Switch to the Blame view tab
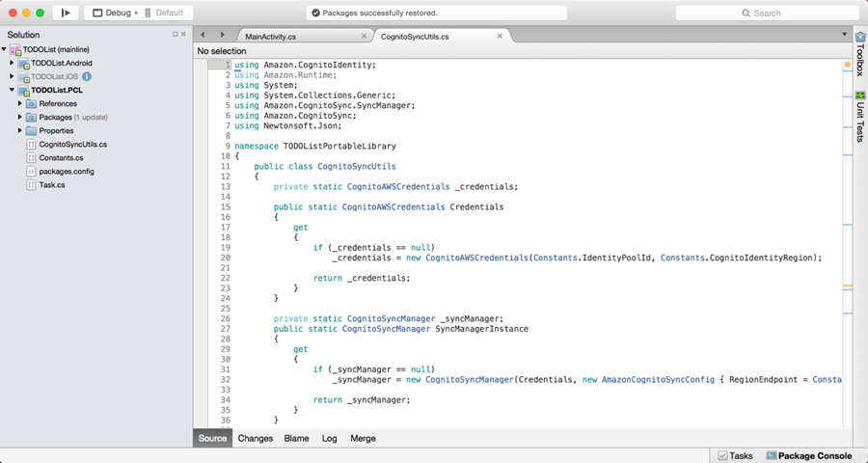This screenshot has height=463, width=868. click(296, 438)
